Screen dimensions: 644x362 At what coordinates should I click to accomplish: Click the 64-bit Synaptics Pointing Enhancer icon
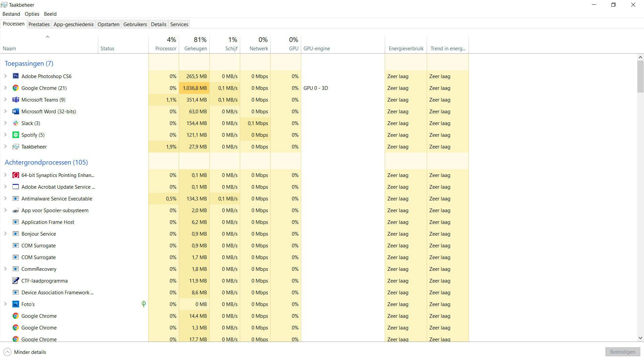click(15, 175)
